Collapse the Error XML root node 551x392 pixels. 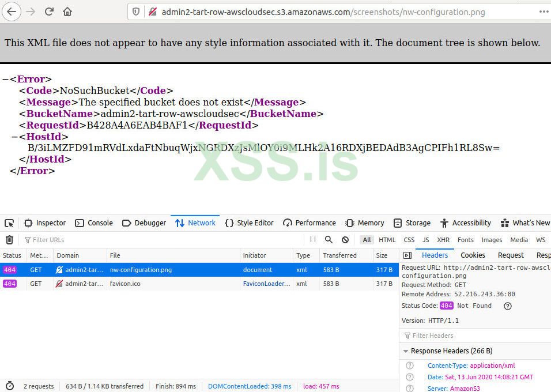click(5, 79)
